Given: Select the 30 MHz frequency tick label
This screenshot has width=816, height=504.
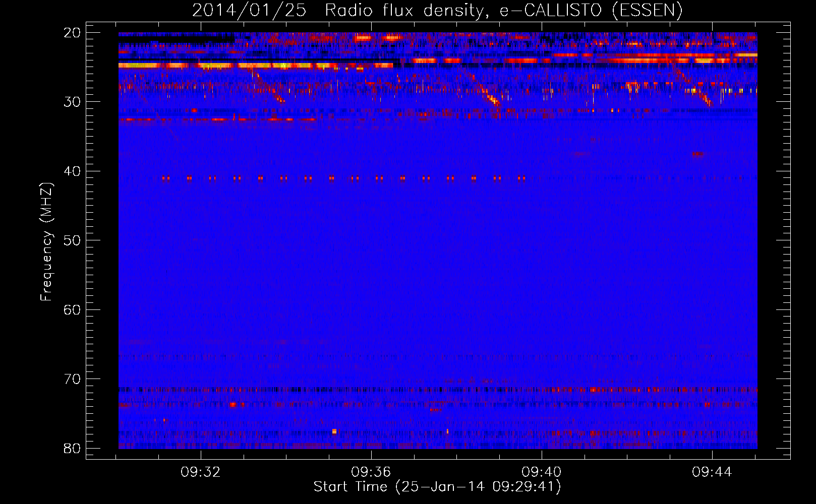Looking at the screenshot, I should [x=72, y=102].
